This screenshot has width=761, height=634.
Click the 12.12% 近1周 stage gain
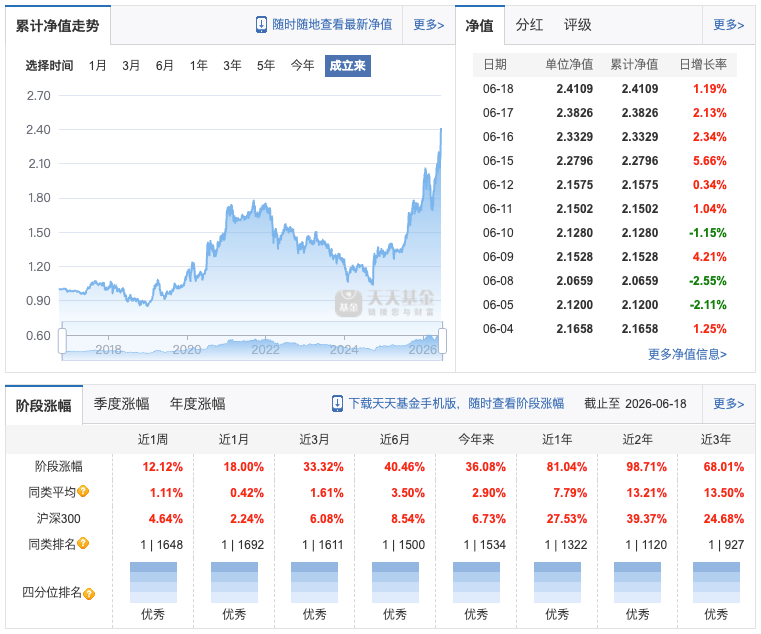click(x=163, y=467)
